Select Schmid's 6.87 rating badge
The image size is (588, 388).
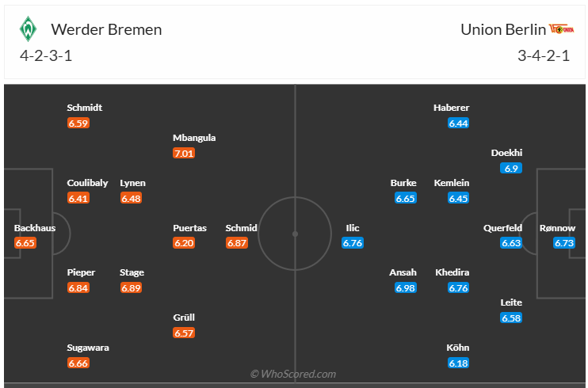(238, 243)
